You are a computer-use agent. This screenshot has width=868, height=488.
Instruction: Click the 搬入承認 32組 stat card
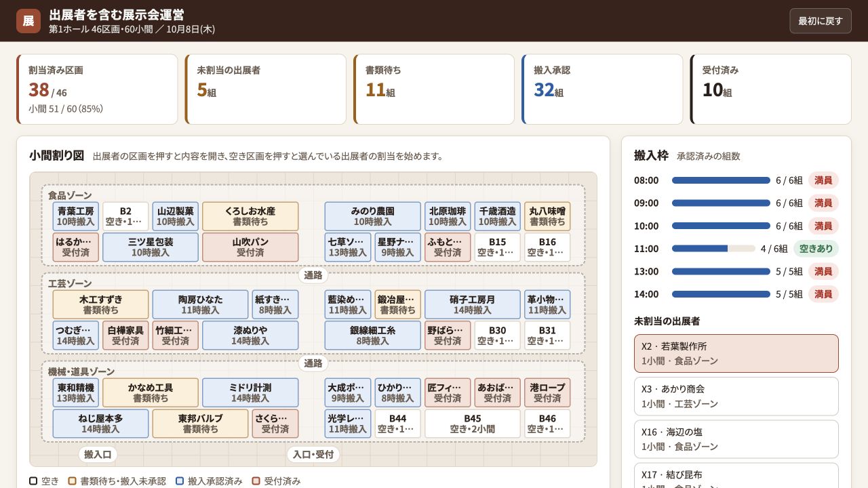[602, 89]
